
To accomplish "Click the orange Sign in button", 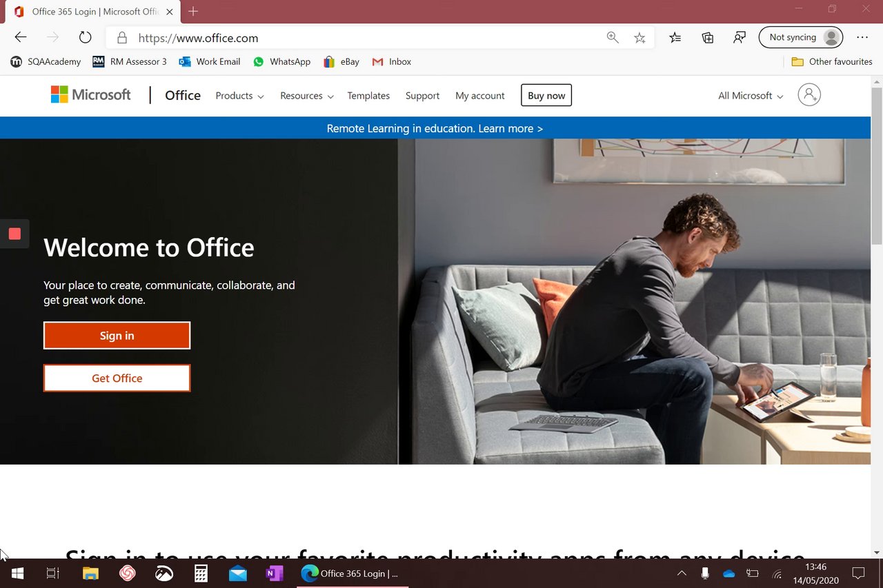I will tap(117, 336).
